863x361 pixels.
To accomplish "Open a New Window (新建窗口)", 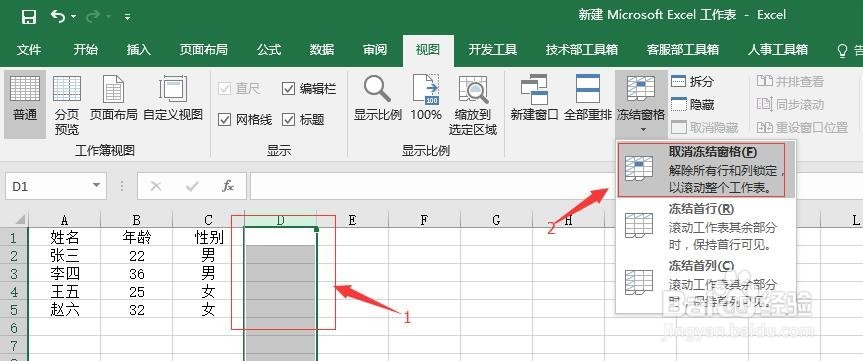I will pyautogui.click(x=534, y=98).
